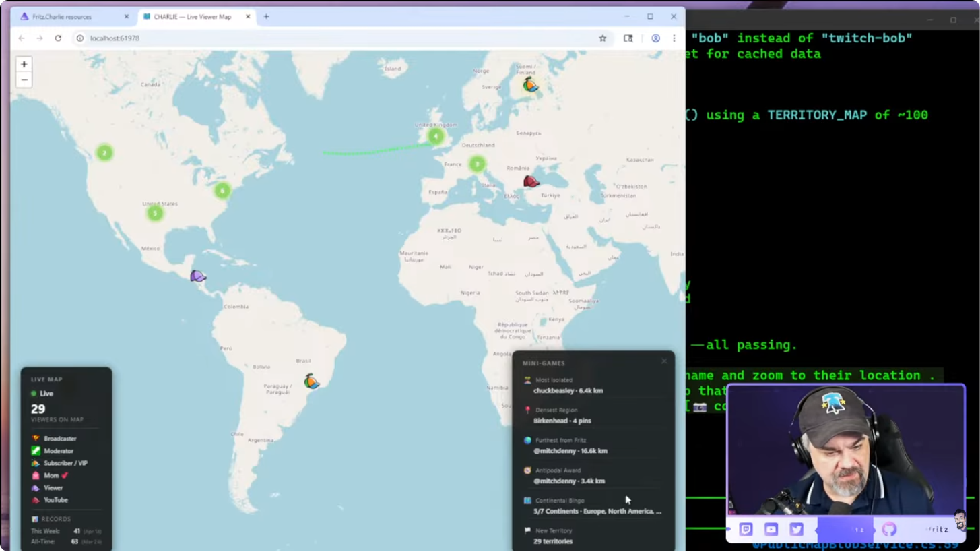Open the United Kingdom cluster of 4

click(436, 136)
